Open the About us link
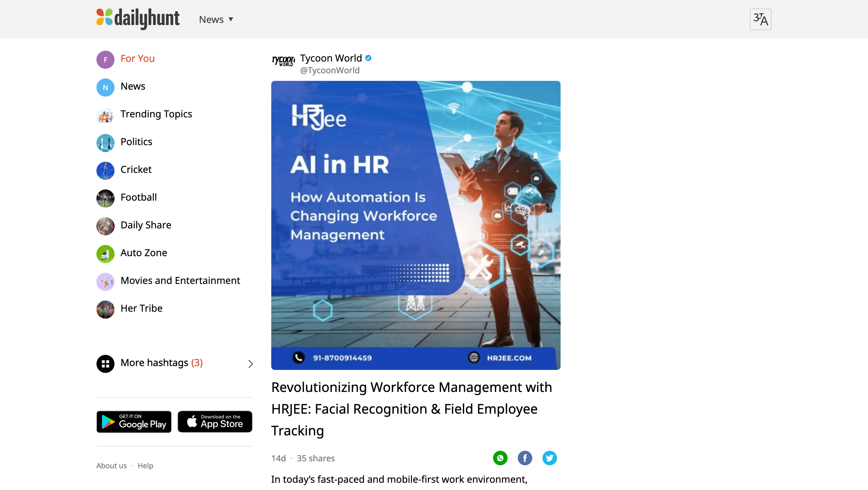868x490 pixels. coord(112,465)
